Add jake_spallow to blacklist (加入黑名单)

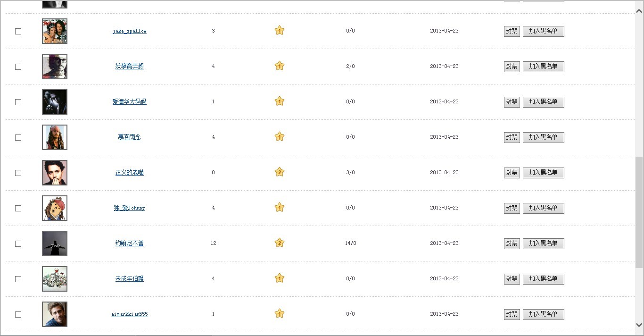point(543,31)
